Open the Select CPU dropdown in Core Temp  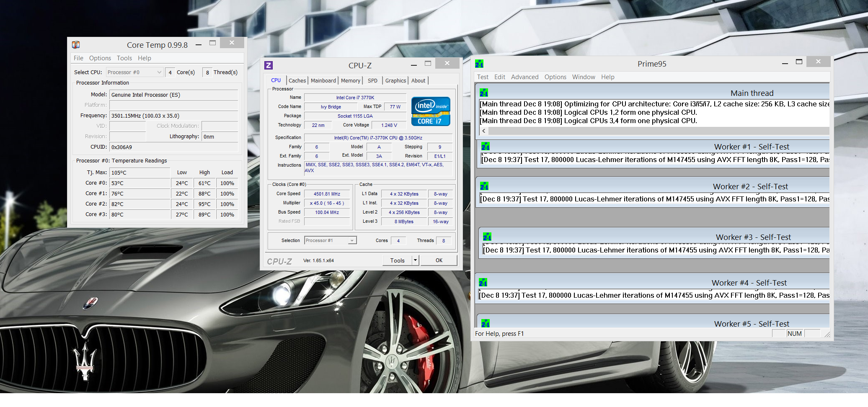coord(134,72)
